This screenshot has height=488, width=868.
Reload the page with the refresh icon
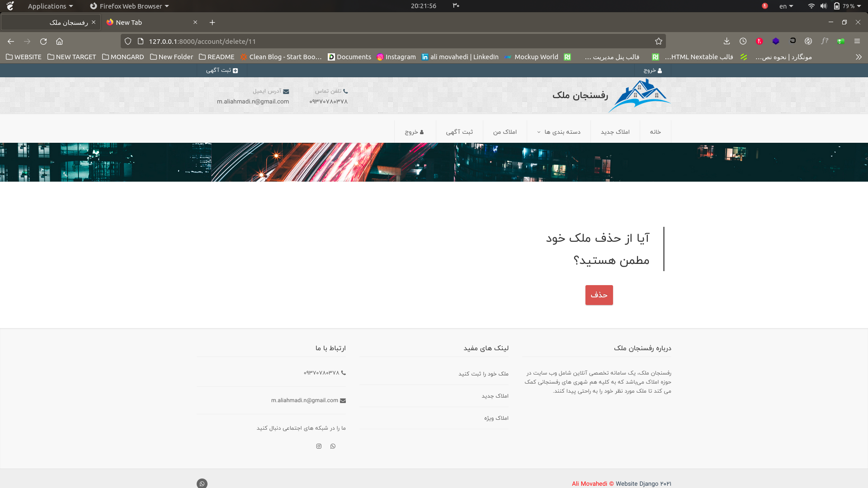[x=43, y=41]
